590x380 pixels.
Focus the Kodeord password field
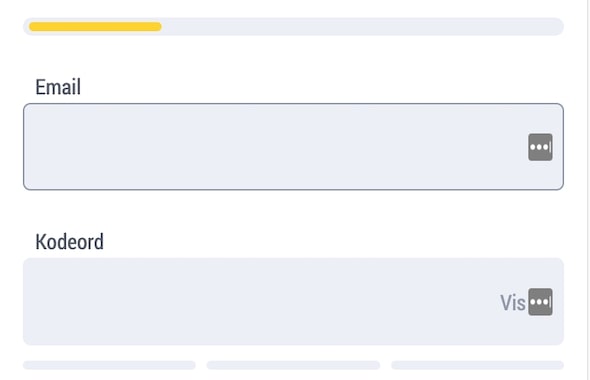pyautogui.click(x=293, y=301)
